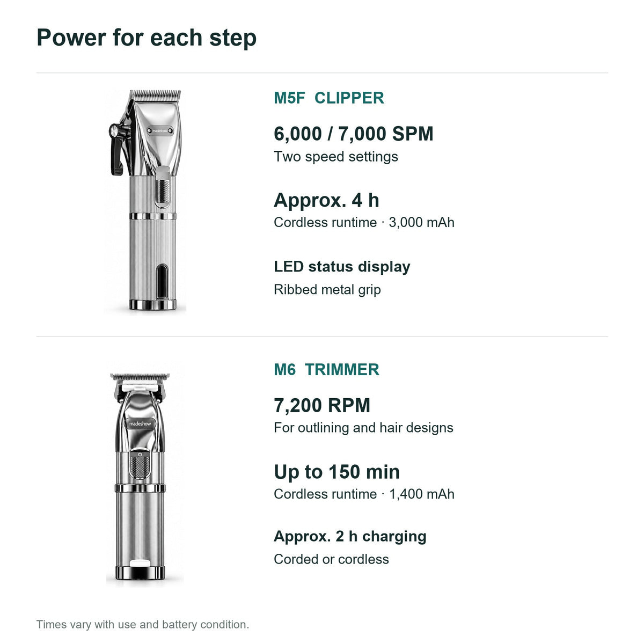Click 'For outlining and hair designs' text

[x=363, y=428]
